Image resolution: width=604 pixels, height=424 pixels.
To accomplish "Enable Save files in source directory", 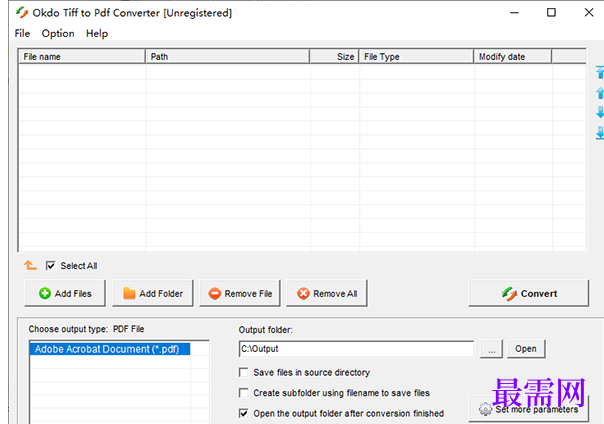I will pyautogui.click(x=243, y=372).
